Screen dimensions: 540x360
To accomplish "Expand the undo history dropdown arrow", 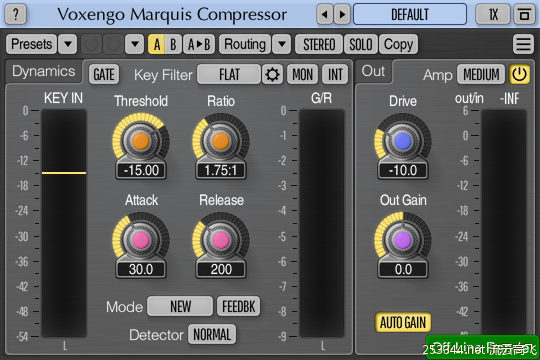I will point(134,44).
